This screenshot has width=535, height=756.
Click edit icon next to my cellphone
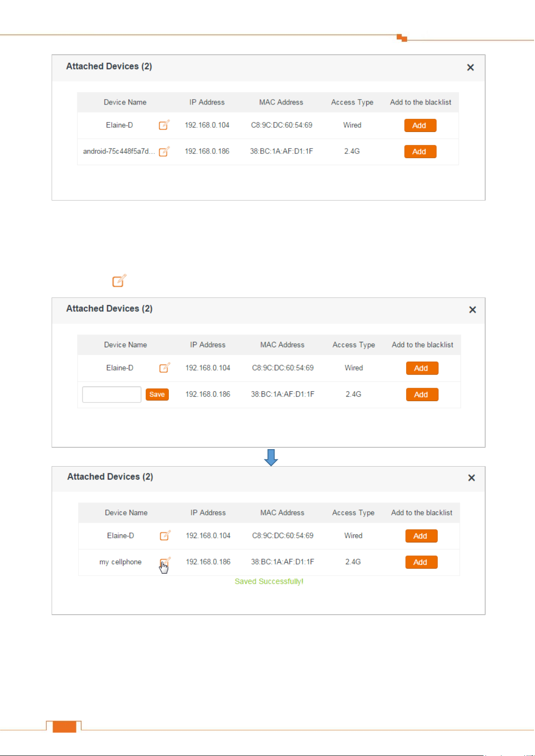[165, 562]
